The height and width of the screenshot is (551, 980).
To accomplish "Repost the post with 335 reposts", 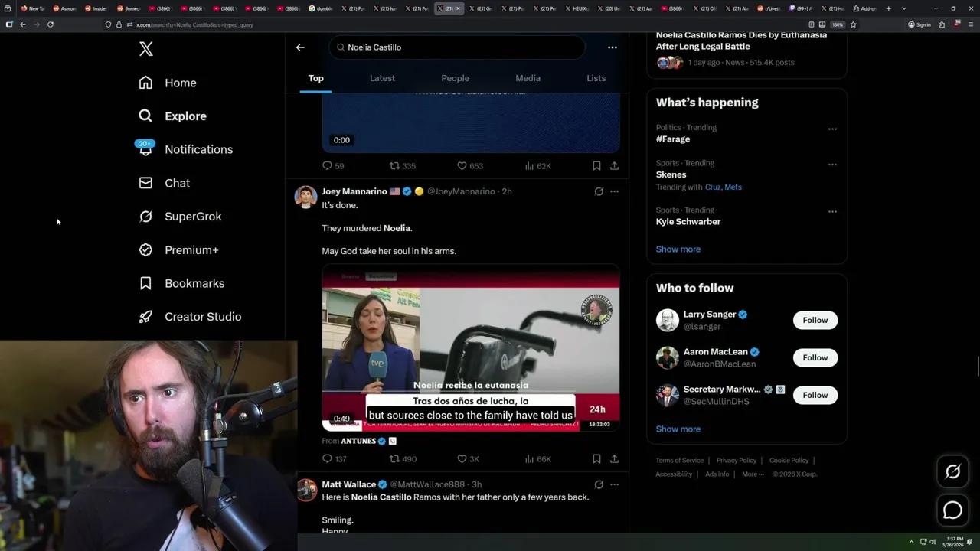I will 403,166.
